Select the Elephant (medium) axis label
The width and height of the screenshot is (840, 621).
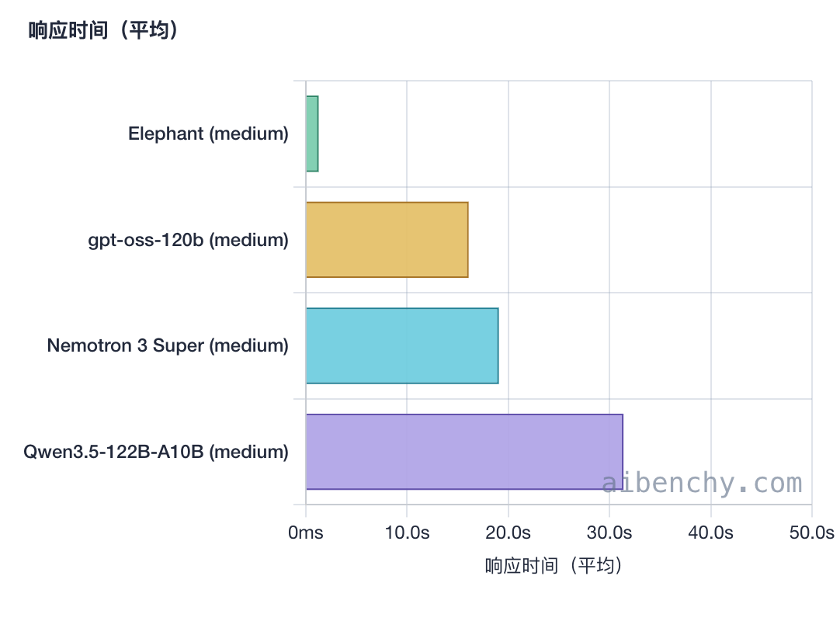point(208,134)
